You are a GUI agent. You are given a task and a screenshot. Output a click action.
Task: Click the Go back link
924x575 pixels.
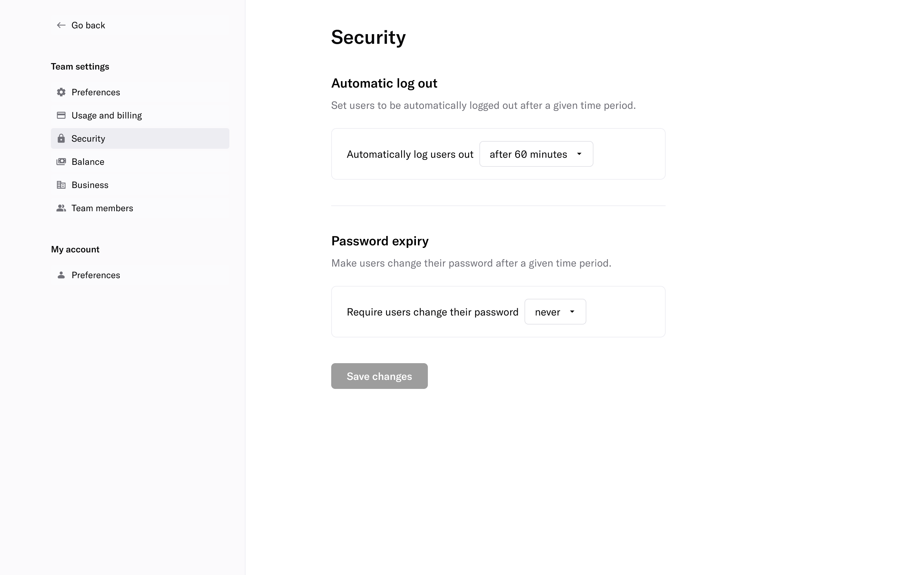tap(88, 25)
